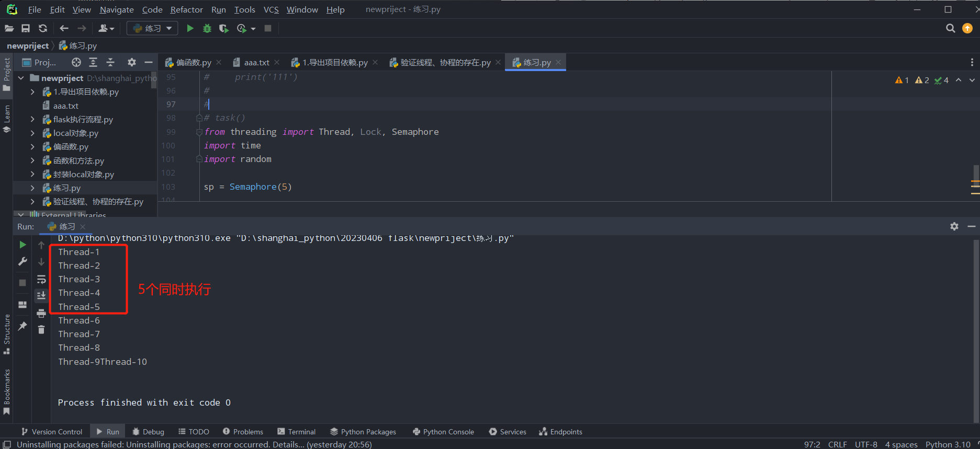Open the 练习 run configuration dropdown
This screenshot has height=449, width=980.
click(152, 28)
